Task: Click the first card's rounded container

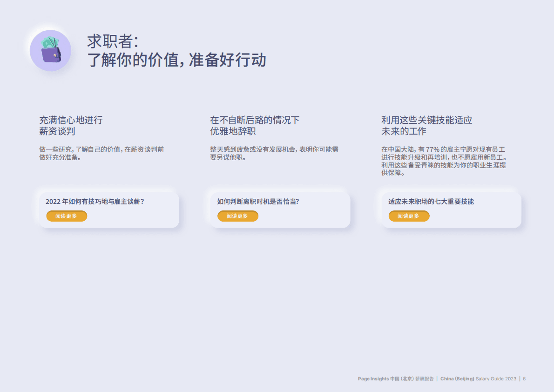Action: [x=109, y=208]
